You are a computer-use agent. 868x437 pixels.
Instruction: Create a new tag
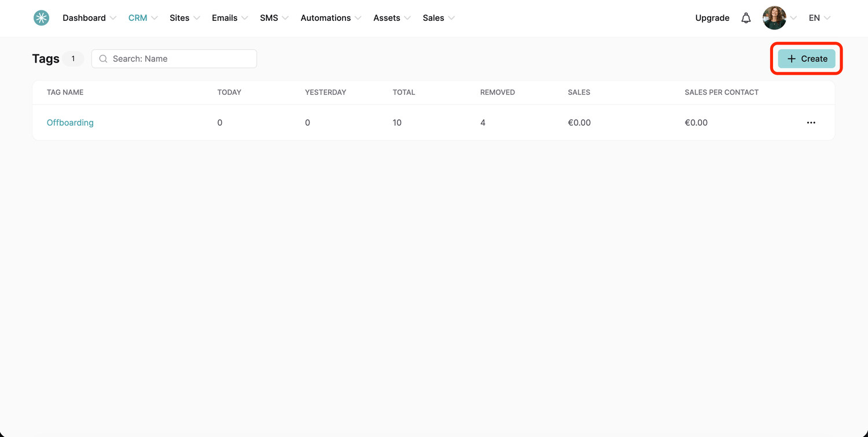[x=807, y=58]
